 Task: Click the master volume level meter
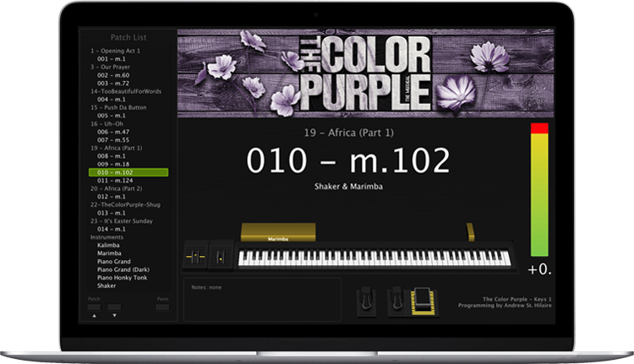[539, 190]
